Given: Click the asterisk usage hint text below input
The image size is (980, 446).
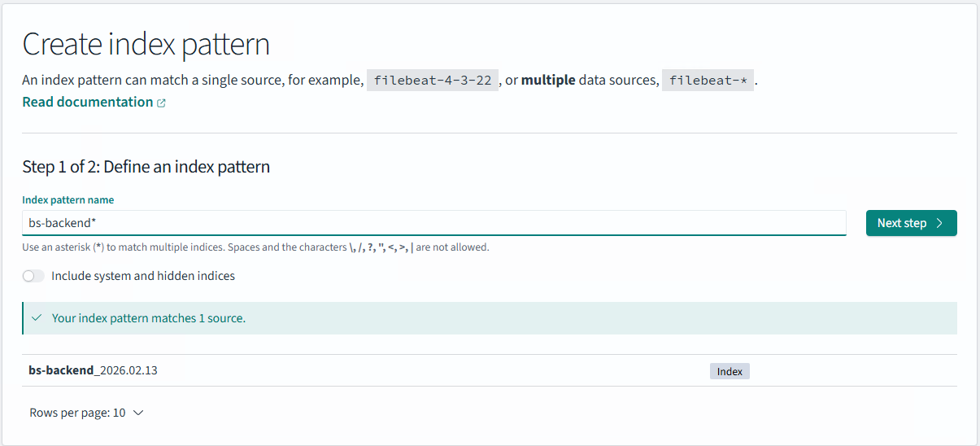Looking at the screenshot, I should click(x=255, y=247).
